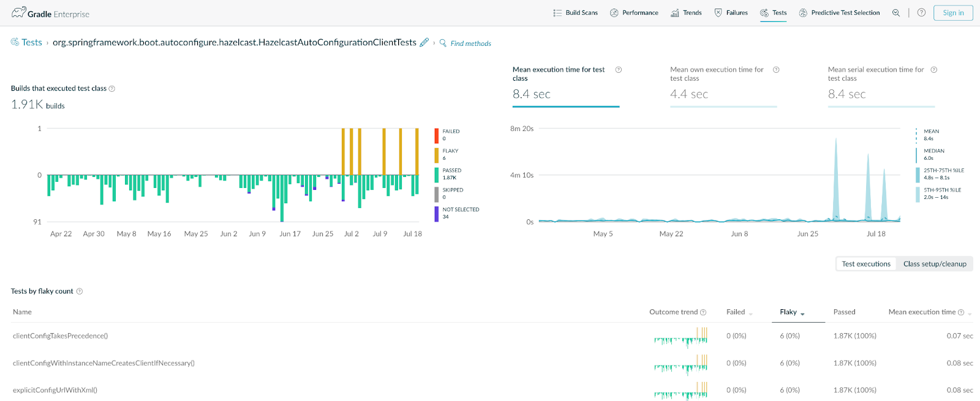Click help icon beside Builds that executed test class
This screenshot has width=980, height=401.
112,89
